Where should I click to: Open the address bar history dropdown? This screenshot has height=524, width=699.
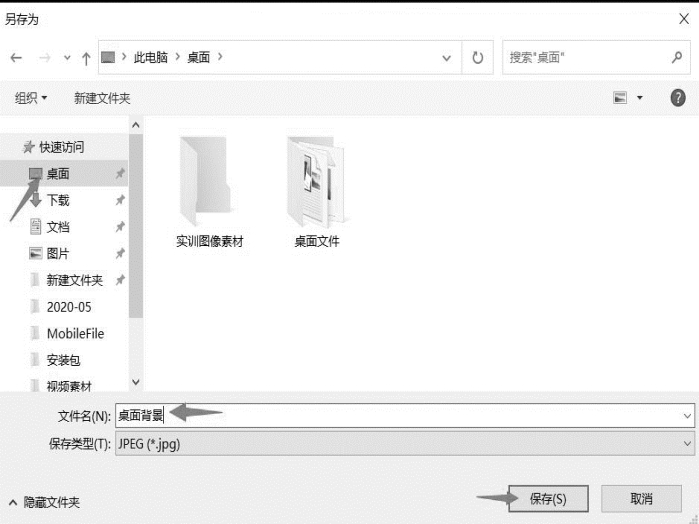446,58
